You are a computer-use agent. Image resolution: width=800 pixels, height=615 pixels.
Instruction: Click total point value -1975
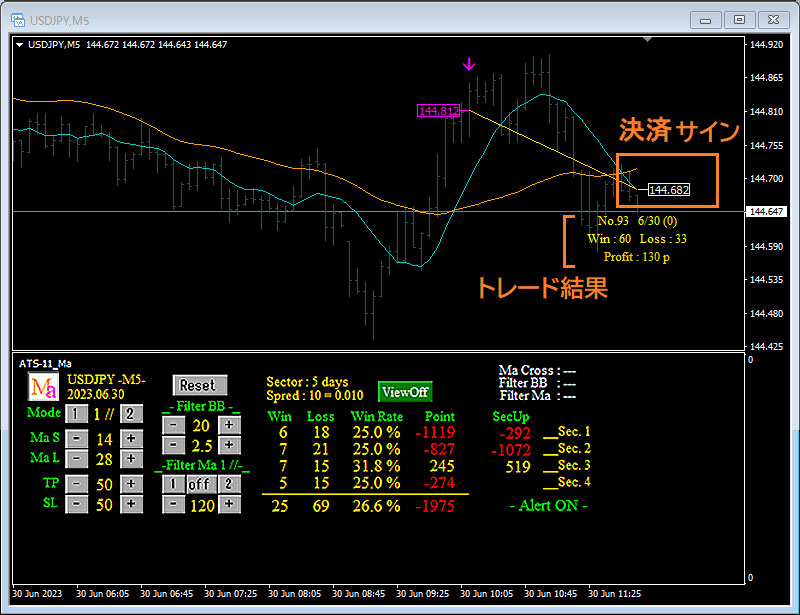click(x=435, y=506)
